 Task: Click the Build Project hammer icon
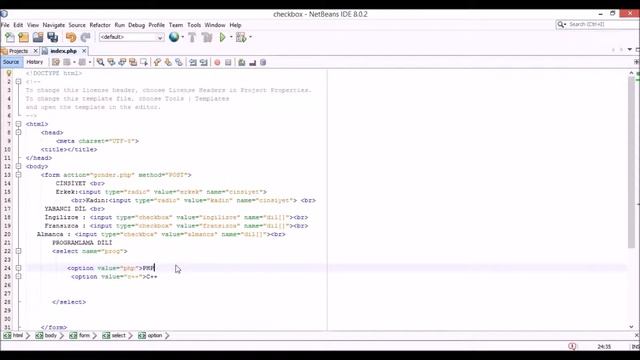[192, 37]
